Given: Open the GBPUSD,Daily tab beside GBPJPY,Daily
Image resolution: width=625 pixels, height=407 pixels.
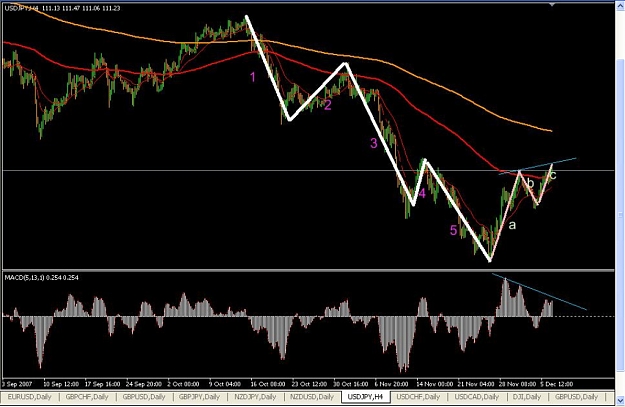Looking at the screenshot, I should [x=143, y=397].
